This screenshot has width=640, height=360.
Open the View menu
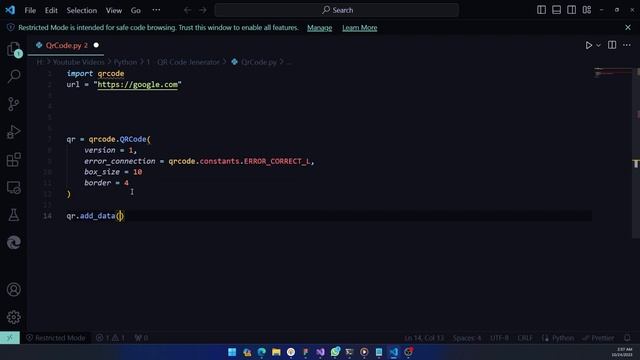(x=113, y=10)
